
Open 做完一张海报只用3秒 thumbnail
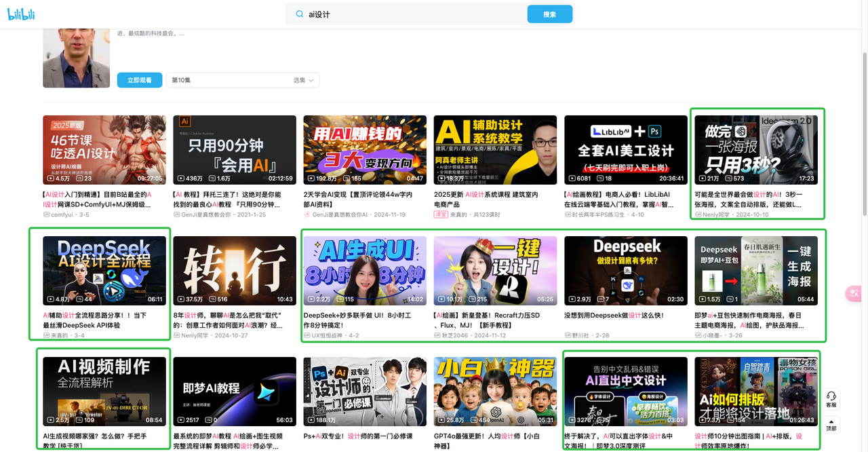pos(756,150)
